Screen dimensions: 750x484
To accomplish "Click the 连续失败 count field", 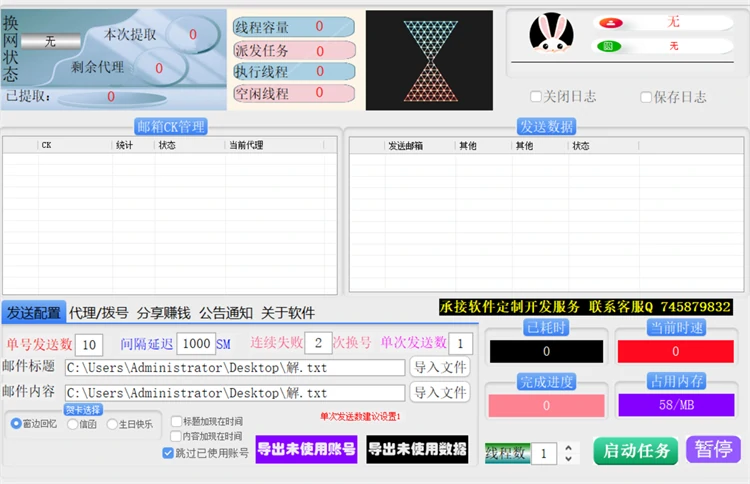I will 318,343.
